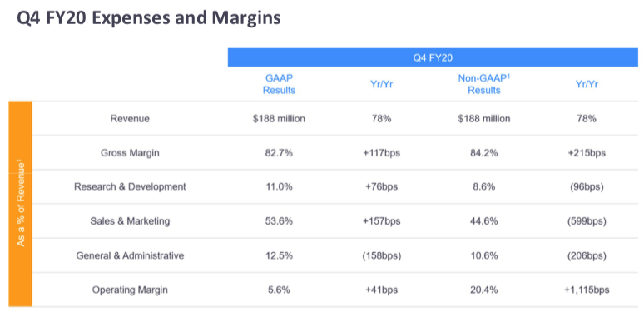Select the Sales & Marketing row label
Screen dimensions: 644x317
[x=130, y=221]
